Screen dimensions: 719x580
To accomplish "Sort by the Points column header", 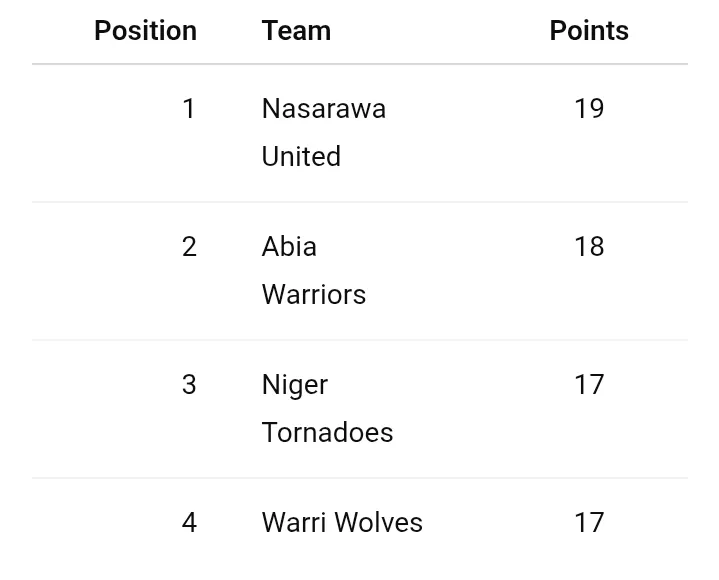I will [589, 31].
